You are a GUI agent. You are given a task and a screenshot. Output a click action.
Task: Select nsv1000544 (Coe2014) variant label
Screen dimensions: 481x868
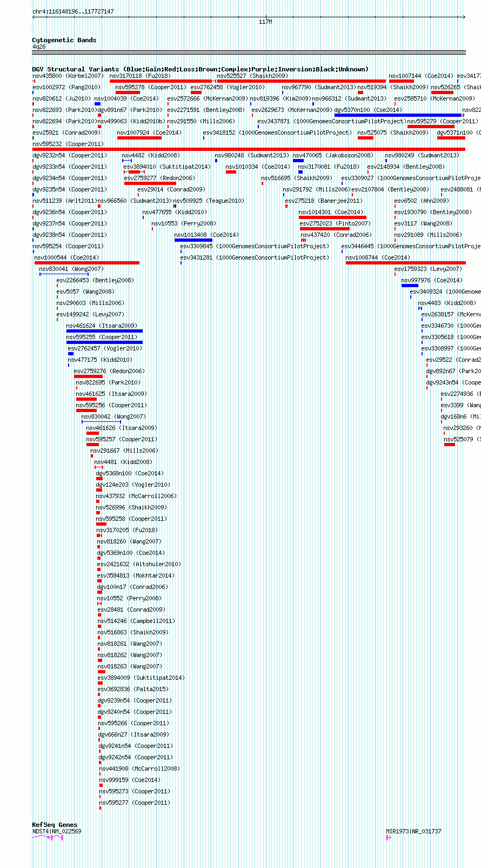coord(66,257)
